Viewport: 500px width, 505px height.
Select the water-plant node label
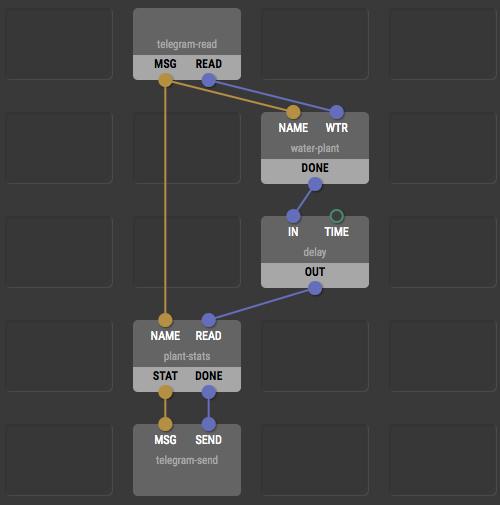(x=315, y=148)
